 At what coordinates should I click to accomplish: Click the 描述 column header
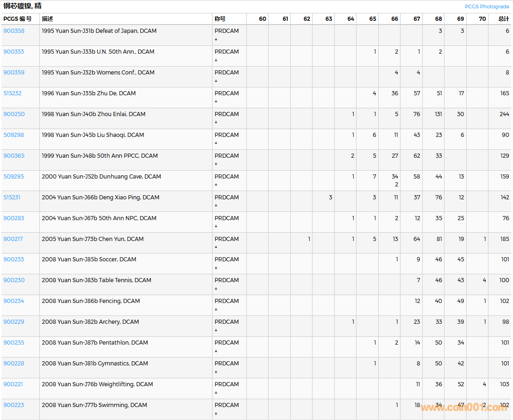(x=47, y=19)
